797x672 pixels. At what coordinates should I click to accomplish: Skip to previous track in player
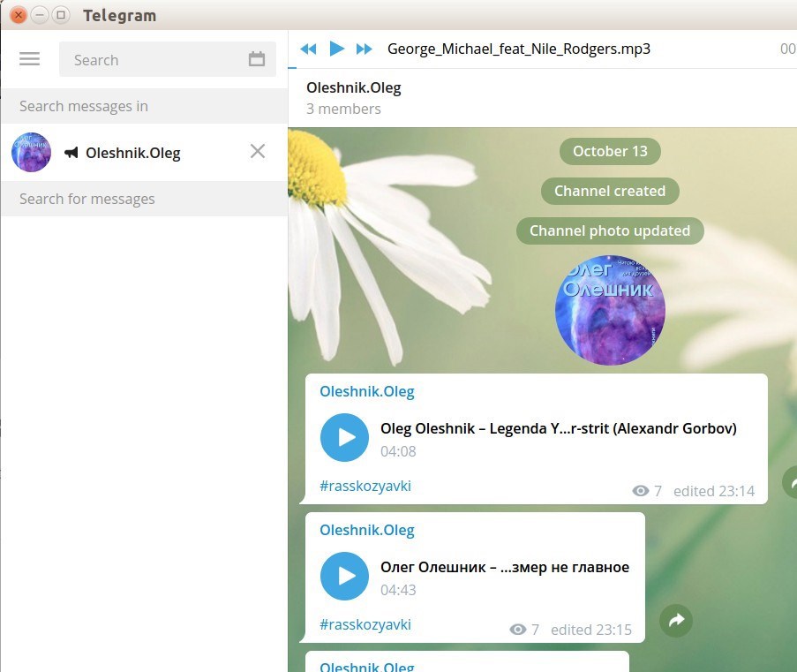coord(308,49)
